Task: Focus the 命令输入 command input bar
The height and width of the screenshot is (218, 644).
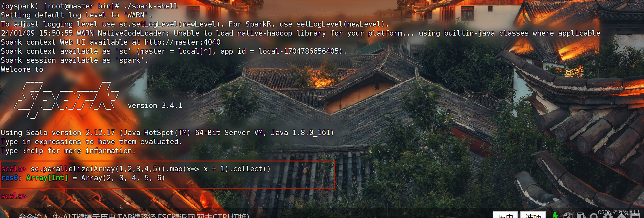Action: pos(134,216)
